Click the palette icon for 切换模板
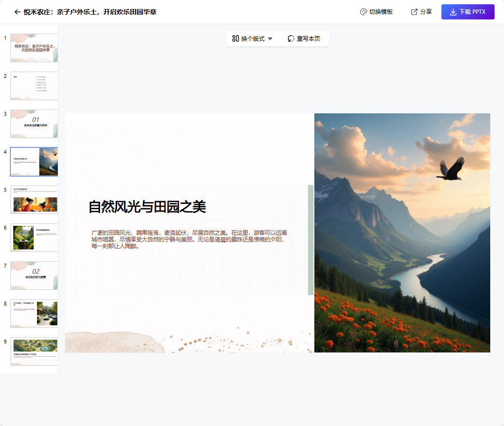Image resolution: width=504 pixels, height=426 pixels. tap(363, 12)
